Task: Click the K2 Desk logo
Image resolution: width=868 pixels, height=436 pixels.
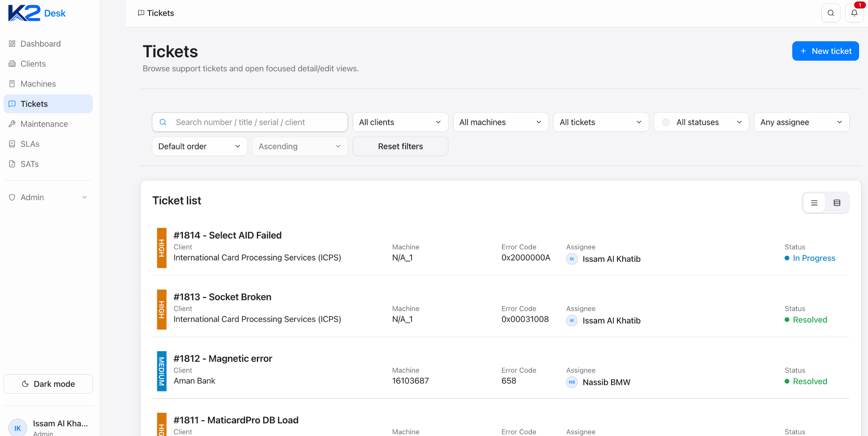Action: point(37,13)
